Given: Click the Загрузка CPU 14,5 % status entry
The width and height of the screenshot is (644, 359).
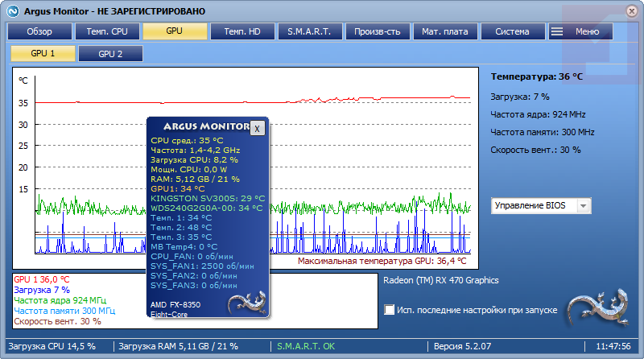Looking at the screenshot, I should tap(52, 346).
